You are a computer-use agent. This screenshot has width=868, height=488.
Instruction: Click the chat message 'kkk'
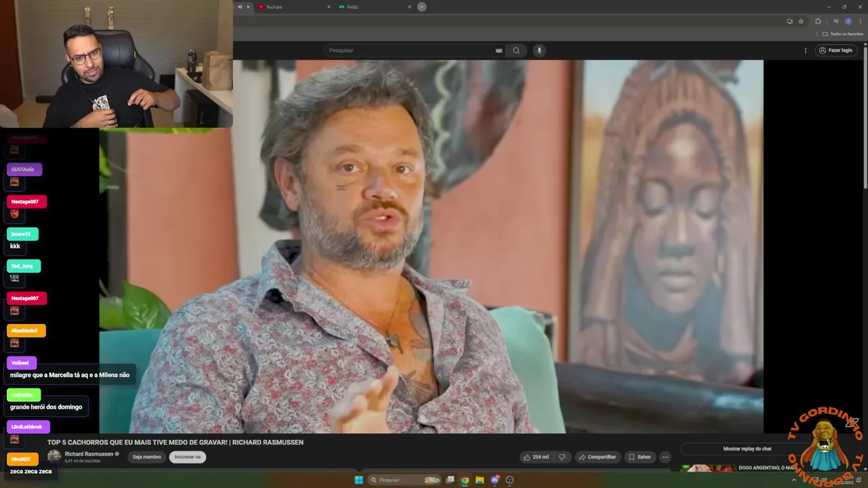[15, 246]
